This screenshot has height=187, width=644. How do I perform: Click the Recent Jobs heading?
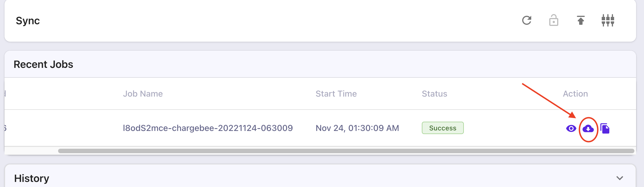43,64
